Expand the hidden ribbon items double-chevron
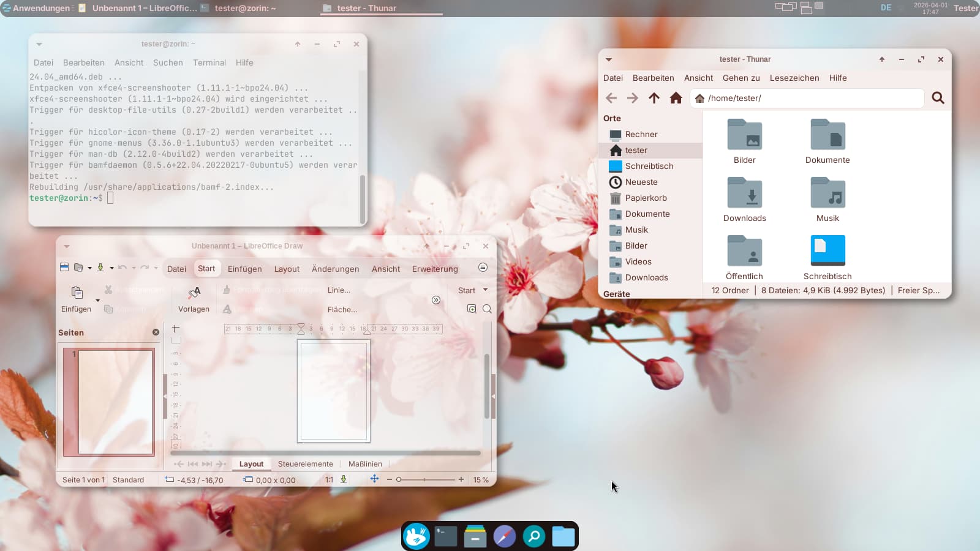The width and height of the screenshot is (980, 551). 436,300
